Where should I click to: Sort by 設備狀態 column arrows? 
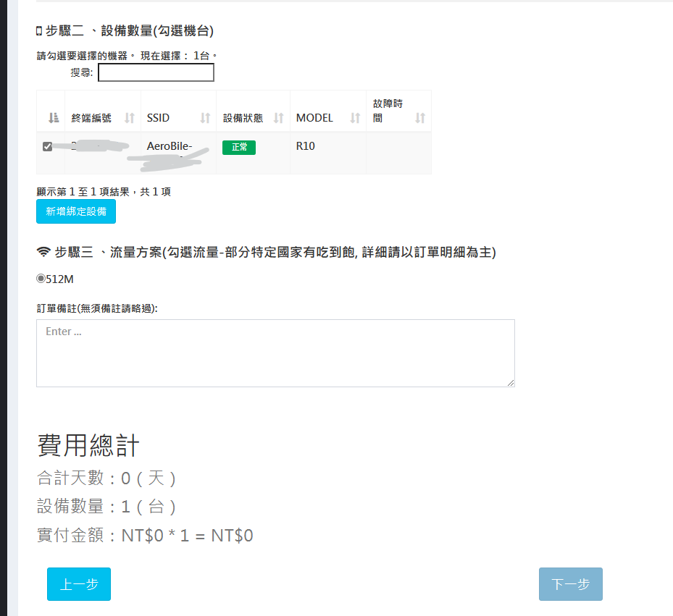[x=279, y=117]
